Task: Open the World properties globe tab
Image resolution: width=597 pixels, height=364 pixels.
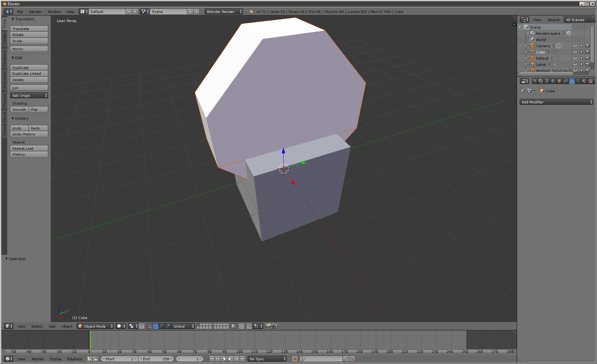Action: 553,81
